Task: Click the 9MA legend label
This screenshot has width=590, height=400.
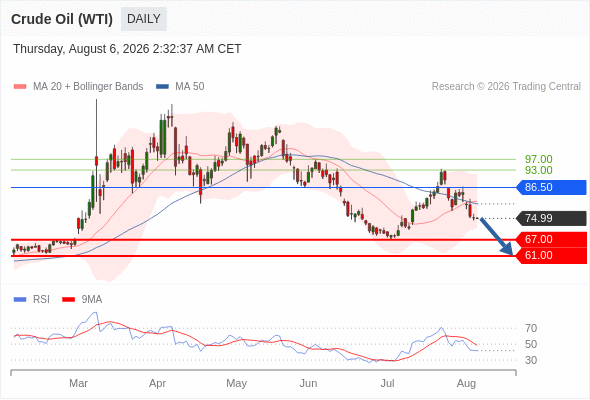Action: [91, 300]
